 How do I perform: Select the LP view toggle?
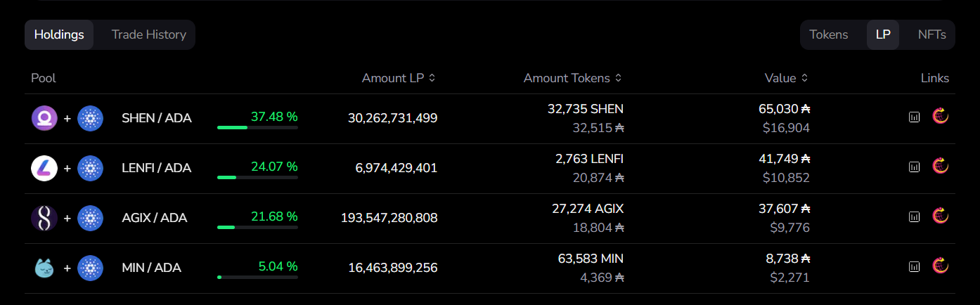tap(883, 34)
